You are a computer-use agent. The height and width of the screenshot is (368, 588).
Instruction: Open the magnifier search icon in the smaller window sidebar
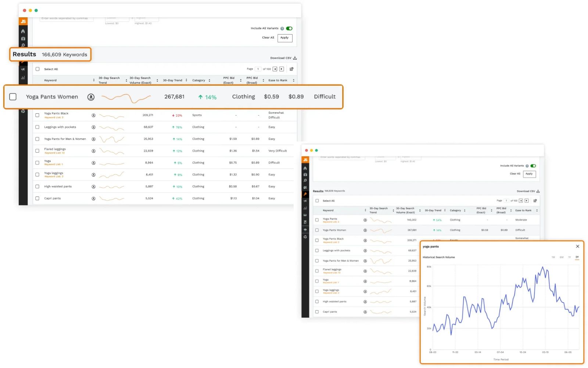click(305, 181)
